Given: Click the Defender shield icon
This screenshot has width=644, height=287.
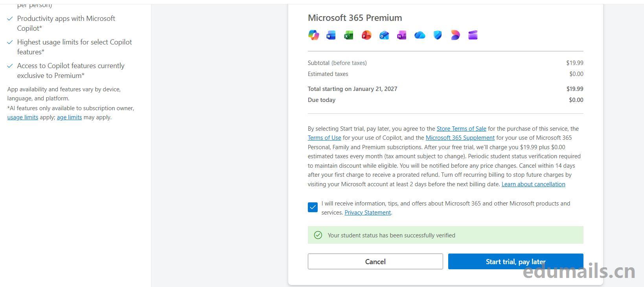Looking at the screenshot, I should 438,35.
